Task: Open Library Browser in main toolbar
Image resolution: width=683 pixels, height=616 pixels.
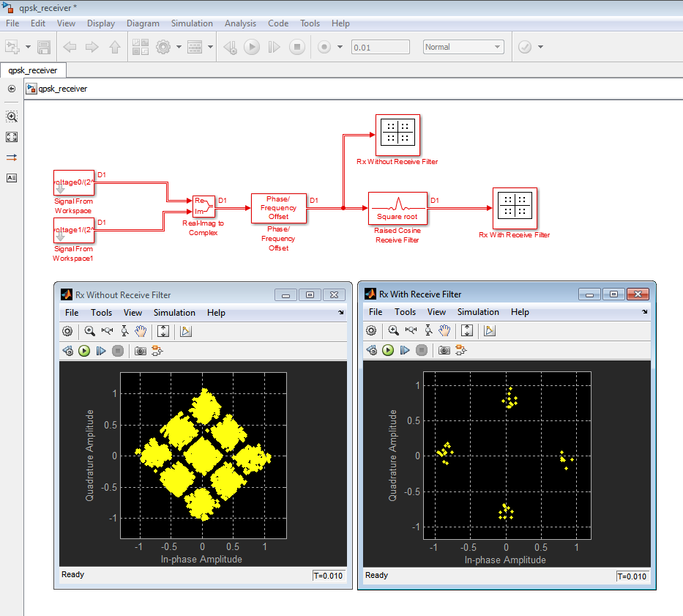Action: (x=141, y=47)
